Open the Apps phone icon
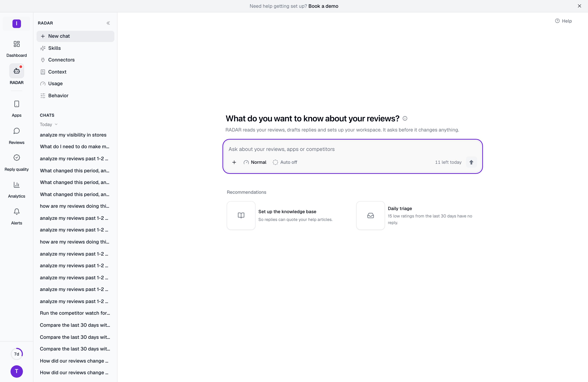Image resolution: width=588 pixels, height=382 pixels. [17, 104]
